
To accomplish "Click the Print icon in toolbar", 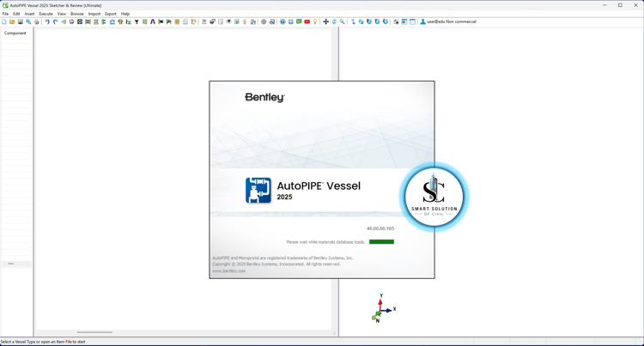I will (x=37, y=21).
